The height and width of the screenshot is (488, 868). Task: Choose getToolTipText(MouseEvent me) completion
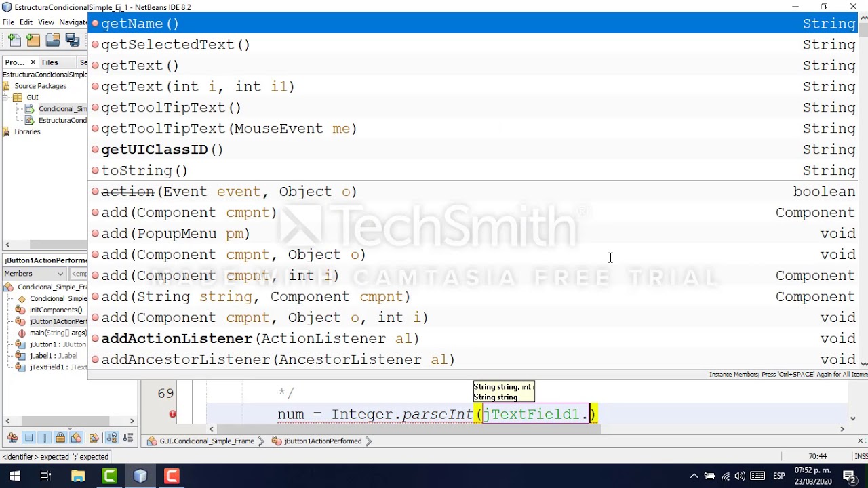[473, 129]
